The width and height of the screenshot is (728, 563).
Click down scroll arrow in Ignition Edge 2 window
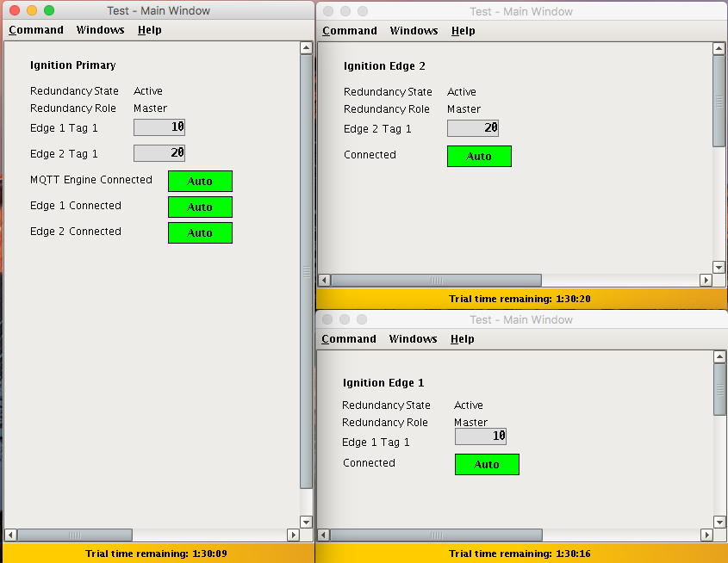coord(719,267)
